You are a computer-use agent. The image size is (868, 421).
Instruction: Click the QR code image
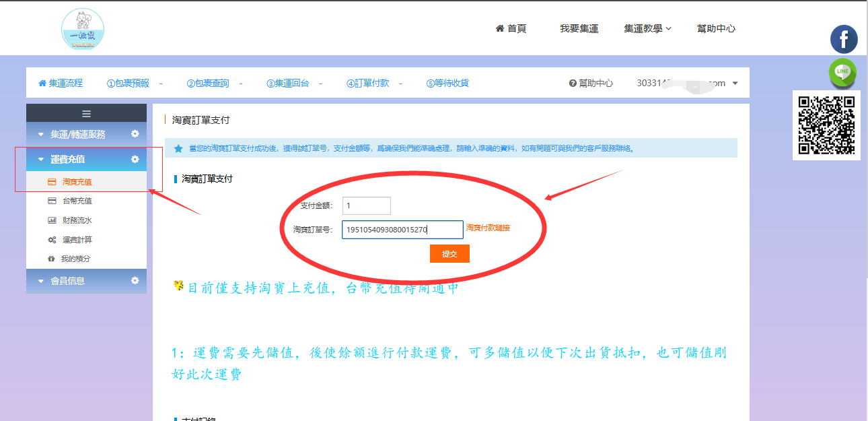click(826, 125)
